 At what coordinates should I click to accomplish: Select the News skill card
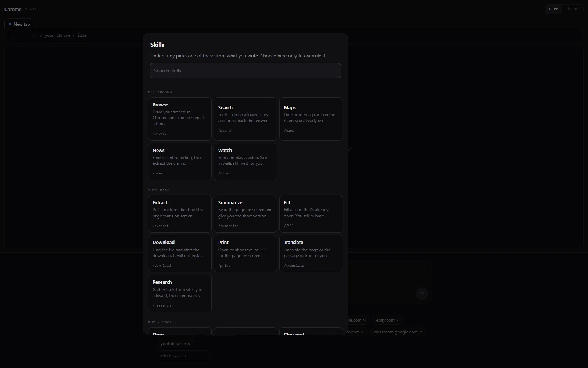[x=180, y=162]
